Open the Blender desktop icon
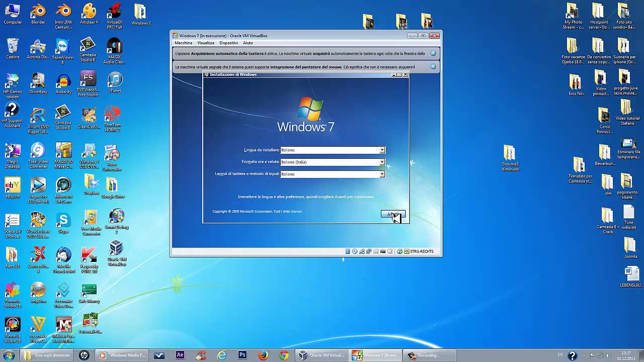The image size is (644, 362). point(38,15)
